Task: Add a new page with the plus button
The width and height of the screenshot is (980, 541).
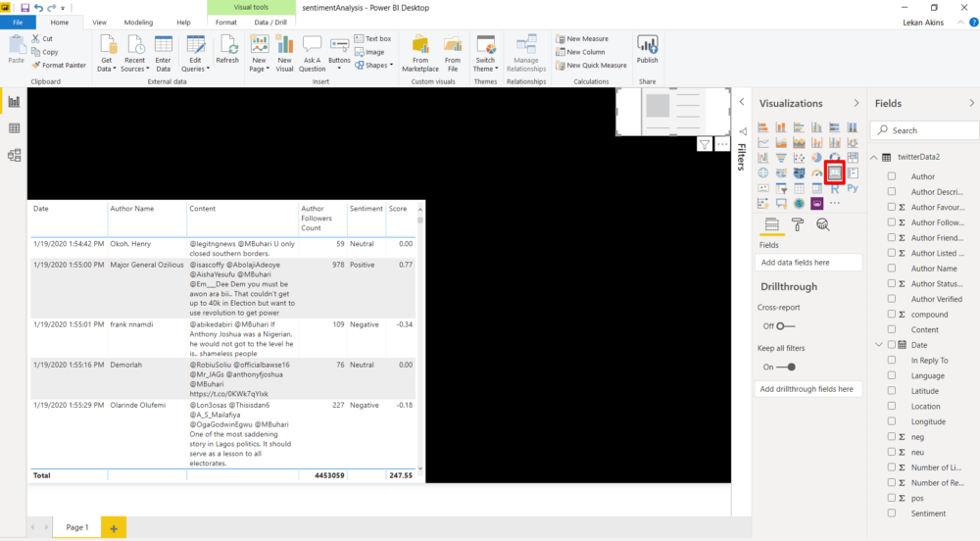Action: pyautogui.click(x=114, y=528)
